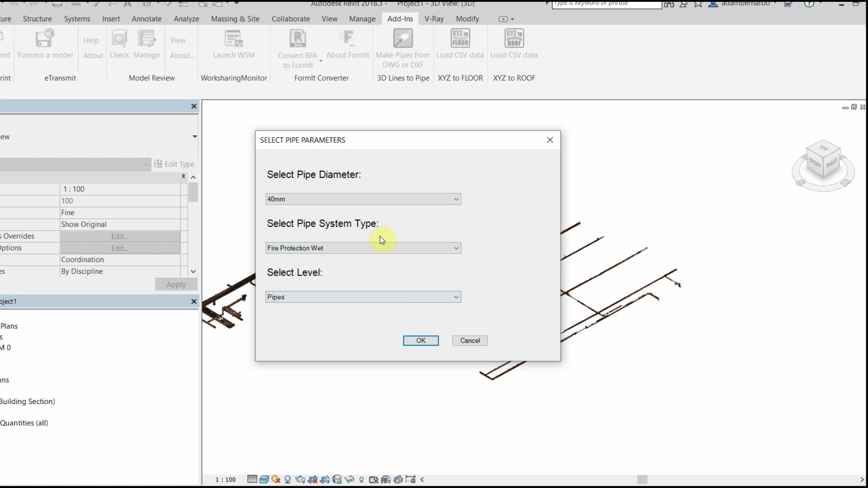Screen dimensions: 868x488
Task: Click Model Review Check icon
Action: [x=119, y=39]
